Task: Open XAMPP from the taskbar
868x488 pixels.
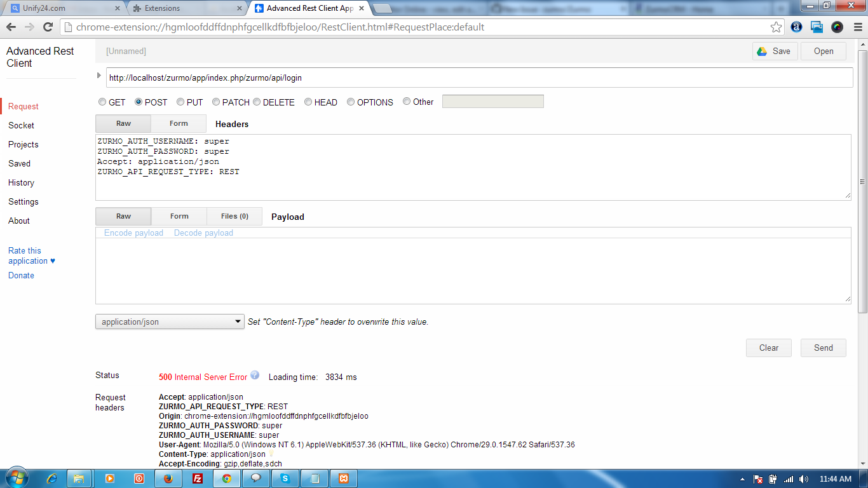Action: (x=344, y=478)
